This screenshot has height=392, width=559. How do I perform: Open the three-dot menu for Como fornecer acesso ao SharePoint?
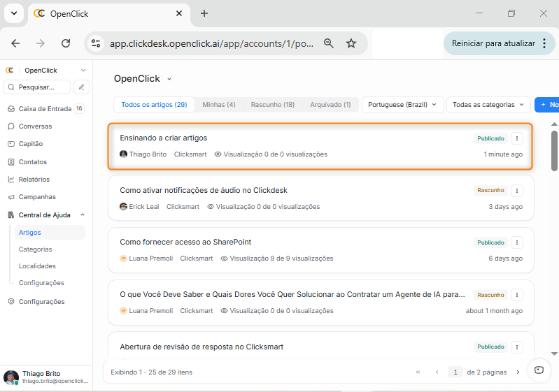pos(517,242)
